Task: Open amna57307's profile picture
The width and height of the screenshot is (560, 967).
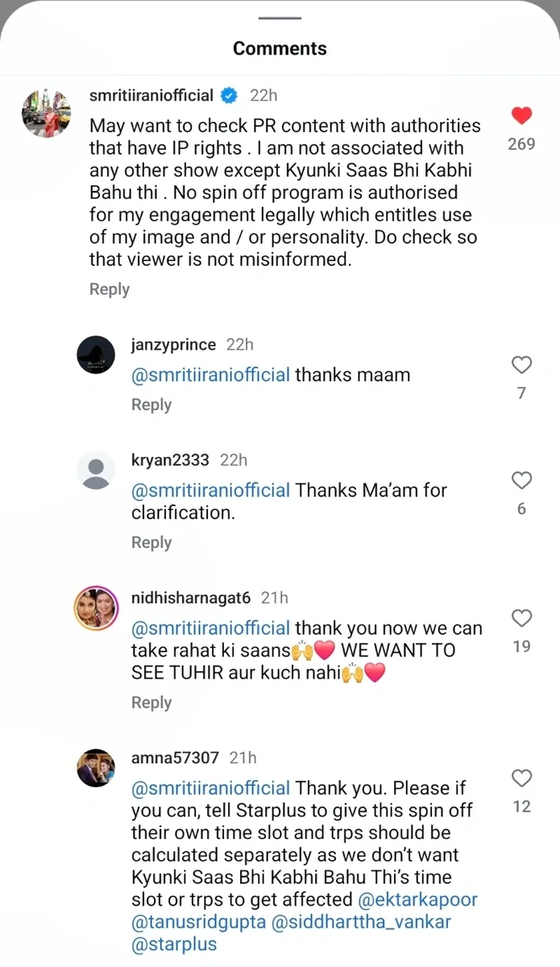Action: click(96, 768)
